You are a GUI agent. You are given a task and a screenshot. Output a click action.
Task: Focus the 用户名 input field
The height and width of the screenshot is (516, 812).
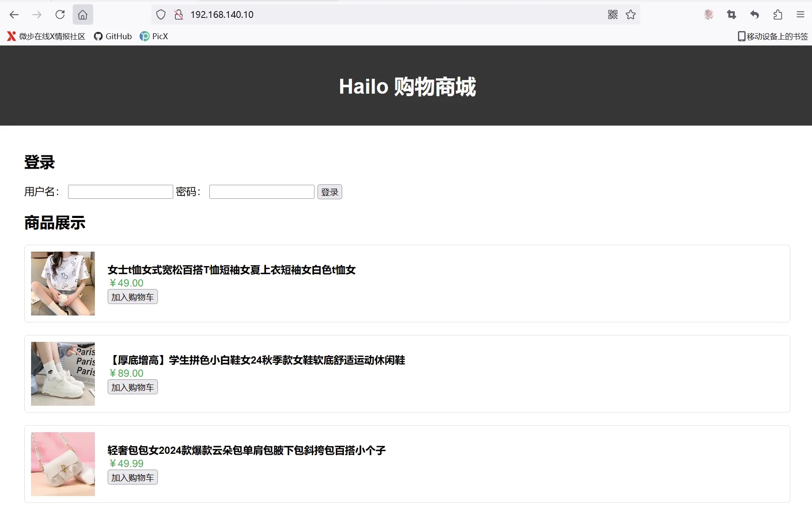(120, 192)
